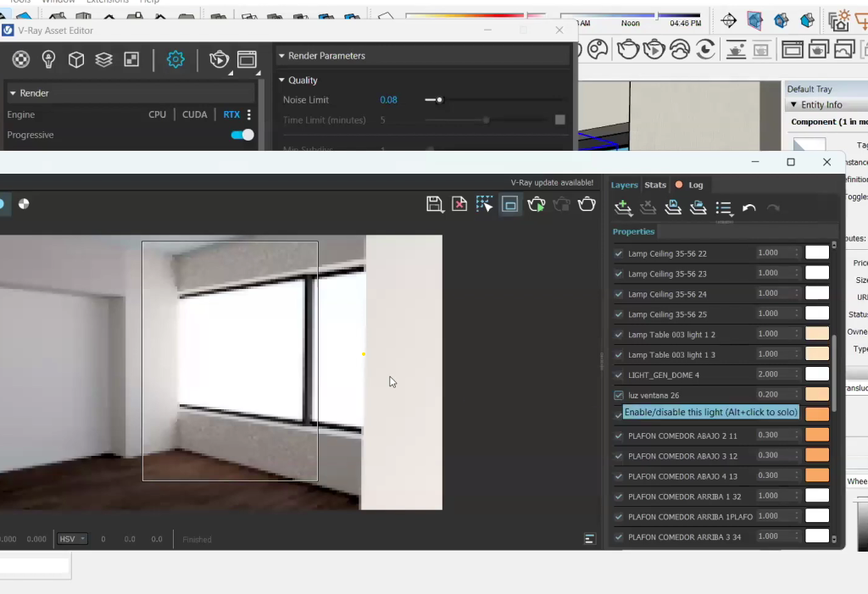Open Settings gear in V-Ray Asset Editor
This screenshot has height=594, width=868.
click(175, 59)
